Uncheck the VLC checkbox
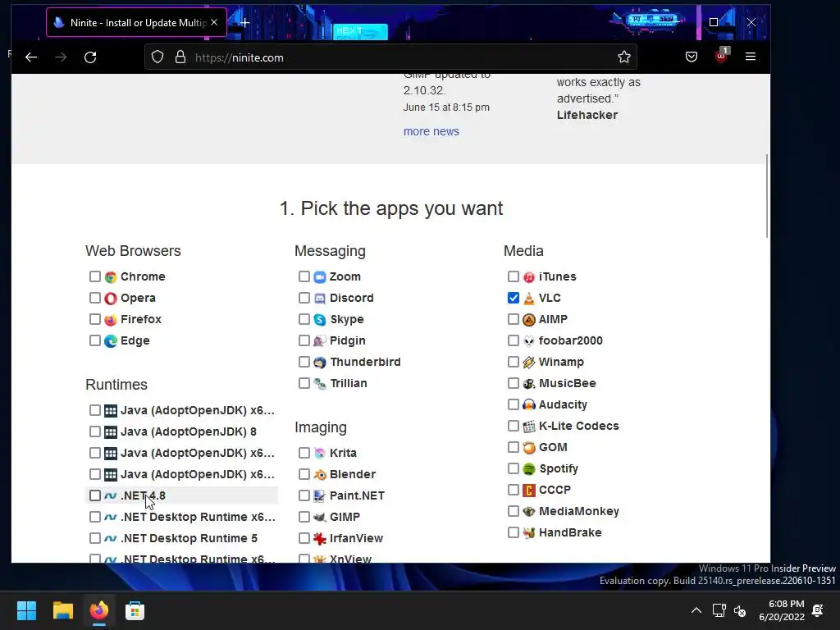The image size is (840, 630). point(514,298)
